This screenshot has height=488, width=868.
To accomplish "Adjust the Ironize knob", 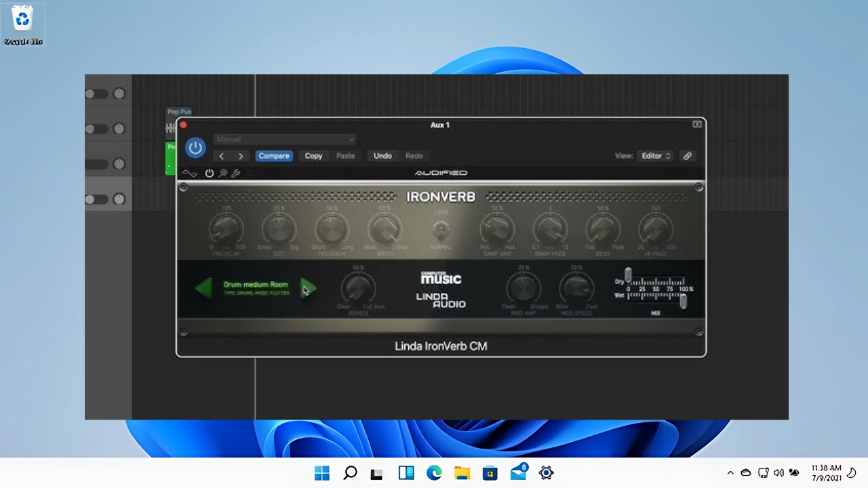I will tap(357, 288).
